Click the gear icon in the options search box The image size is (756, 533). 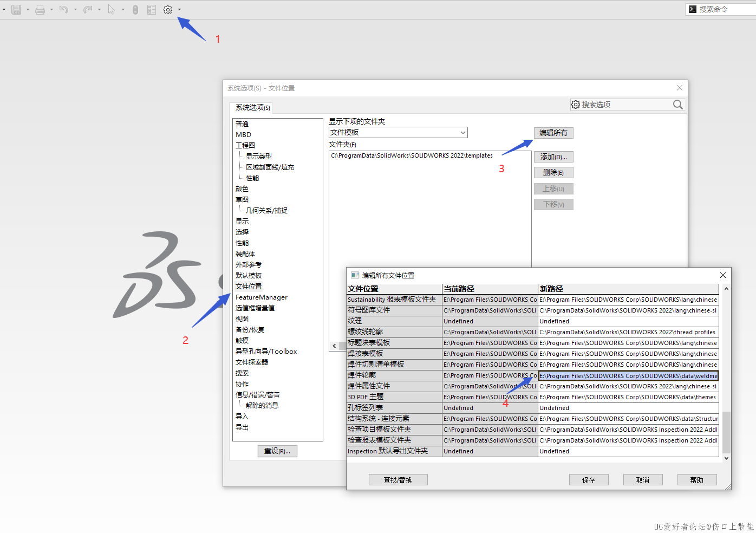576,105
